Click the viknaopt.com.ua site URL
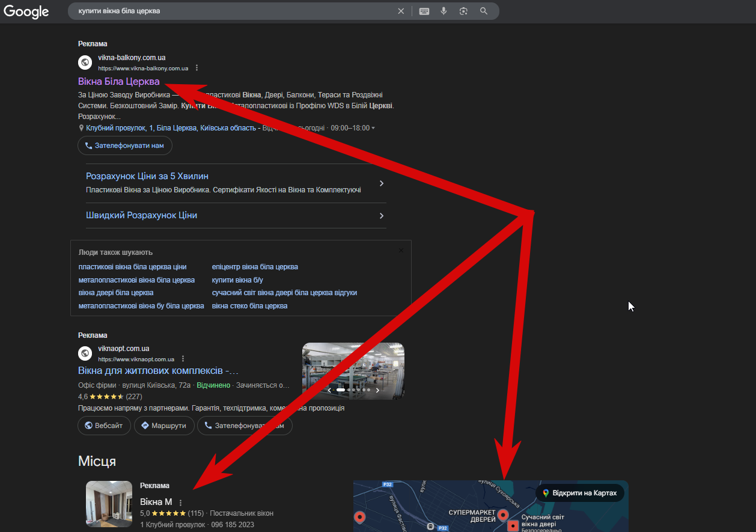 [136, 359]
